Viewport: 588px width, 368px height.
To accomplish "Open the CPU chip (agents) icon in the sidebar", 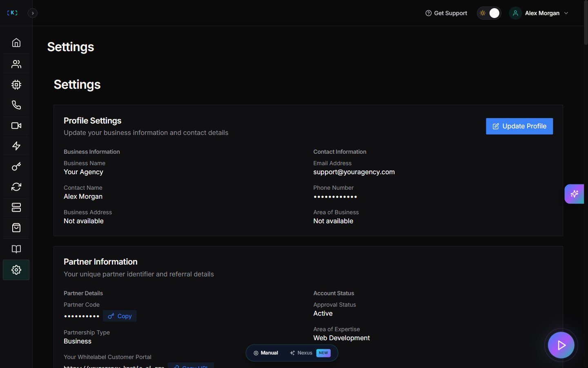I will tap(16, 85).
